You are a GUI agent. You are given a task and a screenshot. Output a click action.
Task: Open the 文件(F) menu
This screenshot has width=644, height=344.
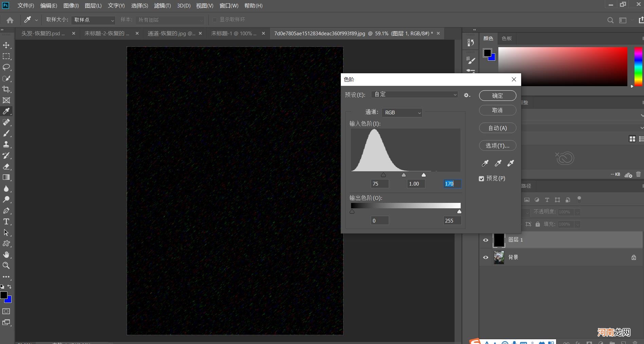(x=26, y=5)
